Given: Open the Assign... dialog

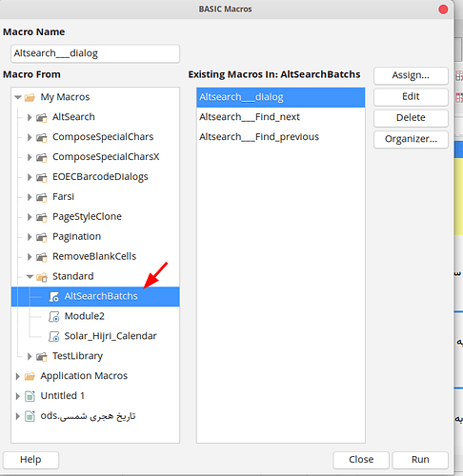Looking at the screenshot, I should coord(411,75).
